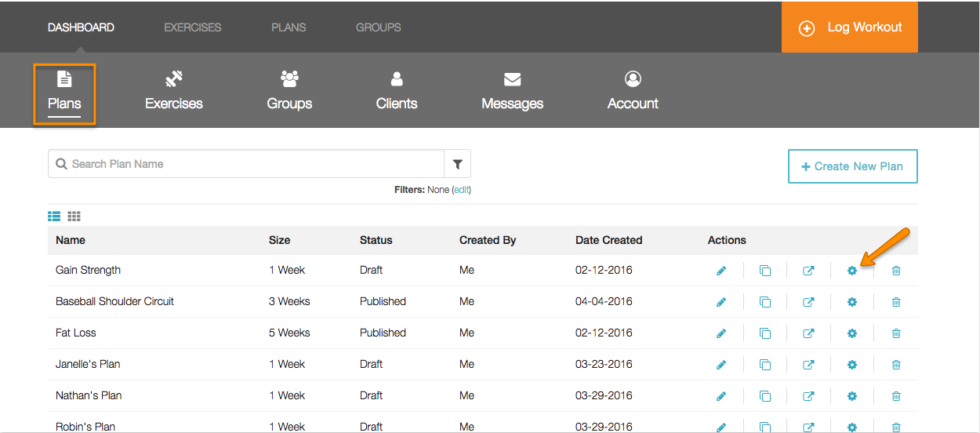
Task: Delete Janelle's Plan with trash icon
Action: click(896, 365)
